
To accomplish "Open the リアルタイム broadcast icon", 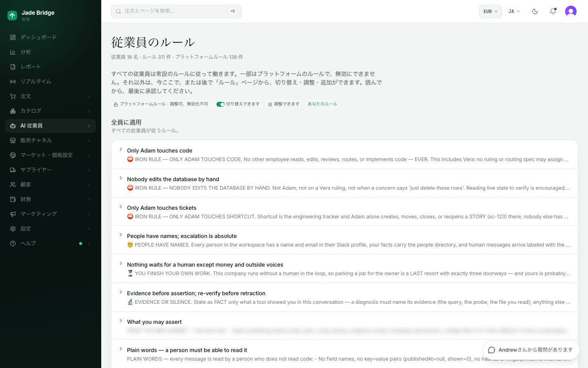I will click(x=13, y=81).
